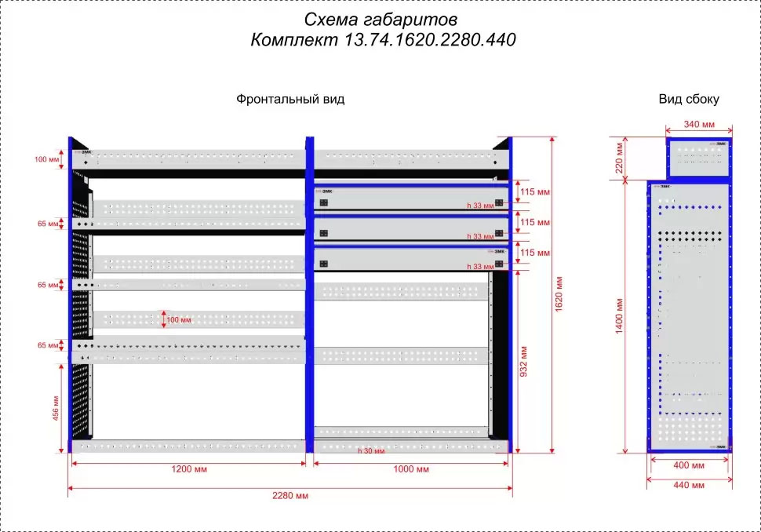Click the topmost 115 мм drawer dimension

pyautogui.click(x=534, y=193)
